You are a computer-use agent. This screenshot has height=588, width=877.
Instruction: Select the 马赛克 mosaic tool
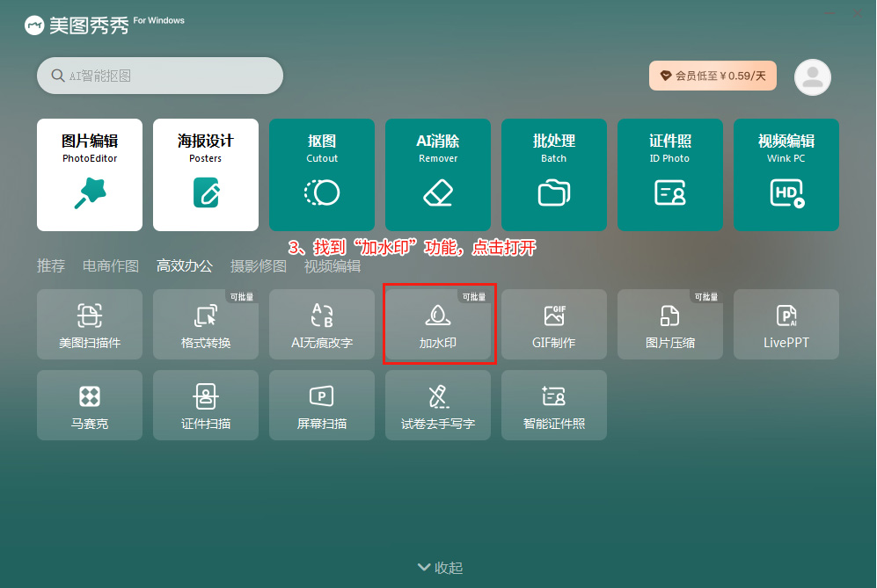pyautogui.click(x=90, y=405)
